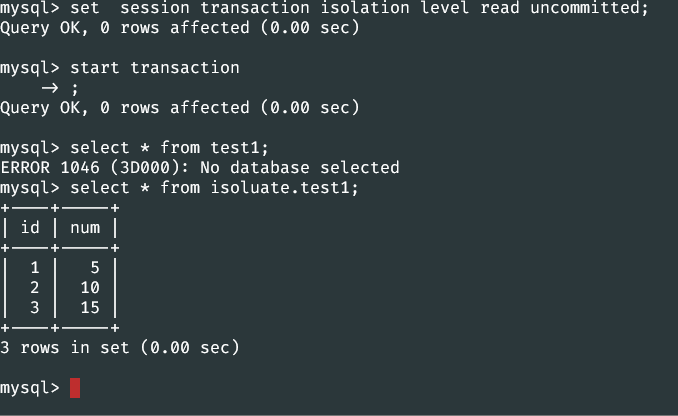Click the 'start transaction' command text
678x416 pixels.
(154, 68)
